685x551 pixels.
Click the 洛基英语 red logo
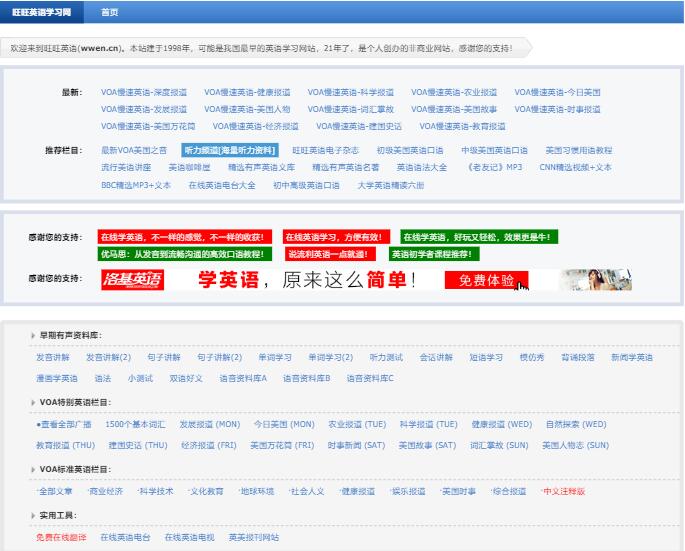click(132, 280)
